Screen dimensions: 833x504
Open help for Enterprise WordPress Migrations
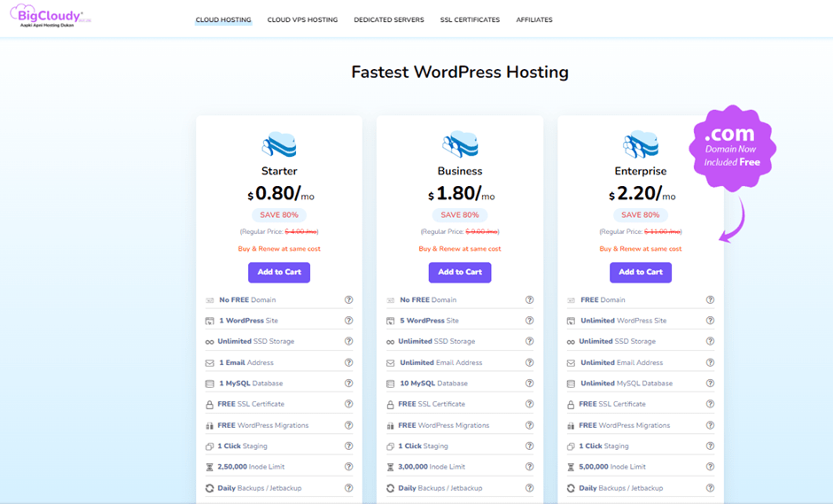[x=710, y=425]
